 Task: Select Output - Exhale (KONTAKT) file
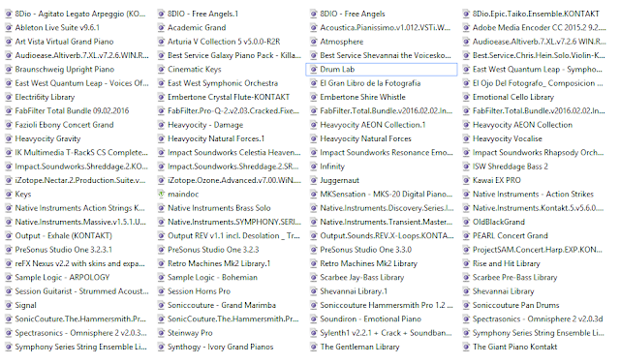click(x=64, y=235)
